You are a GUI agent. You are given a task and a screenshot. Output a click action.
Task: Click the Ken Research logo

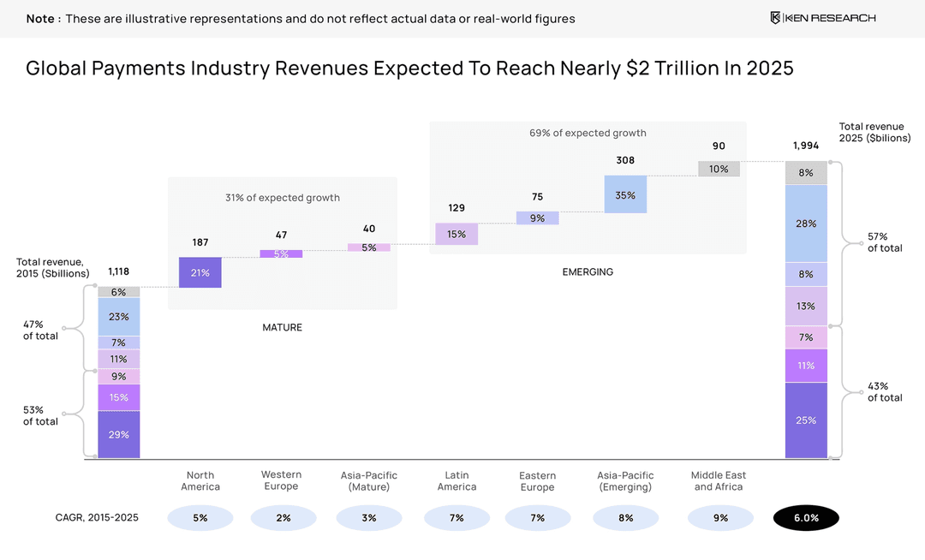[821, 16]
